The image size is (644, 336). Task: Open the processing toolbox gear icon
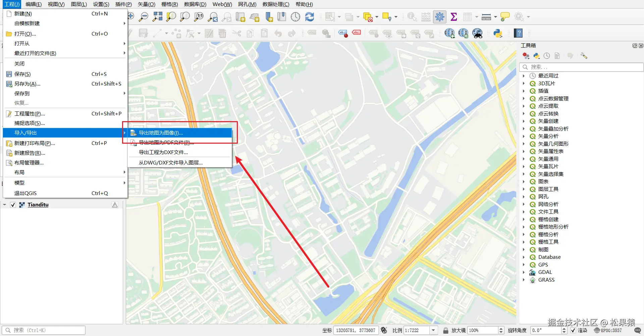pos(440,17)
